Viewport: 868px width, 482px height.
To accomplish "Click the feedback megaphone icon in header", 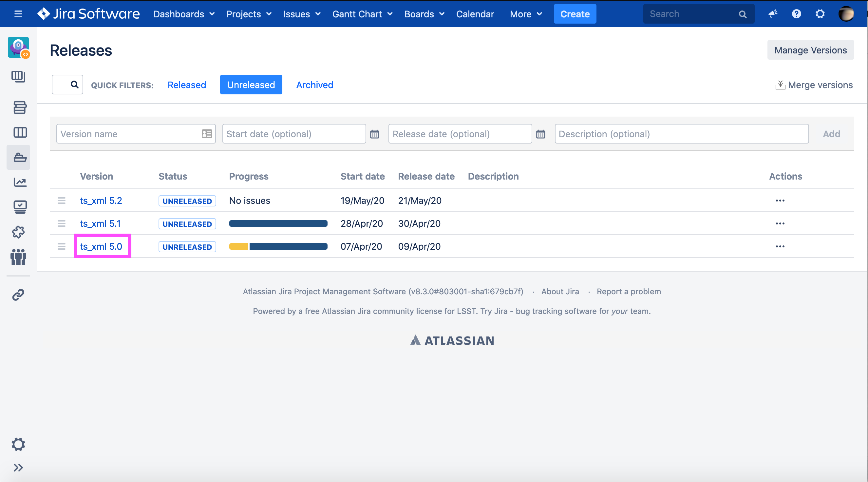I will tap(773, 14).
